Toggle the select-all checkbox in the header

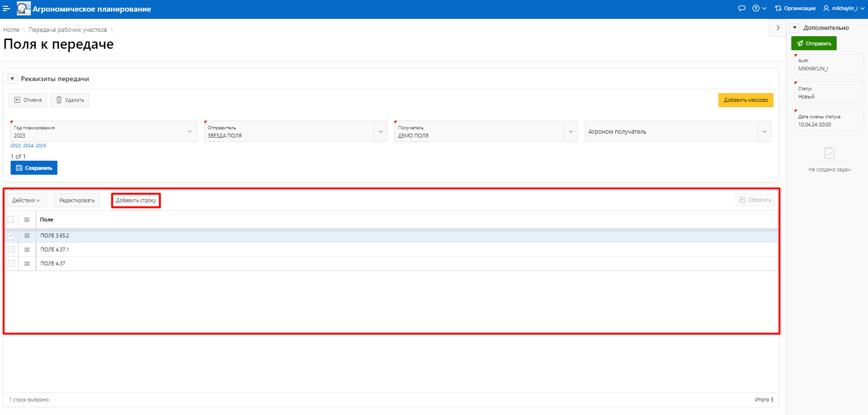pyautogui.click(x=11, y=220)
